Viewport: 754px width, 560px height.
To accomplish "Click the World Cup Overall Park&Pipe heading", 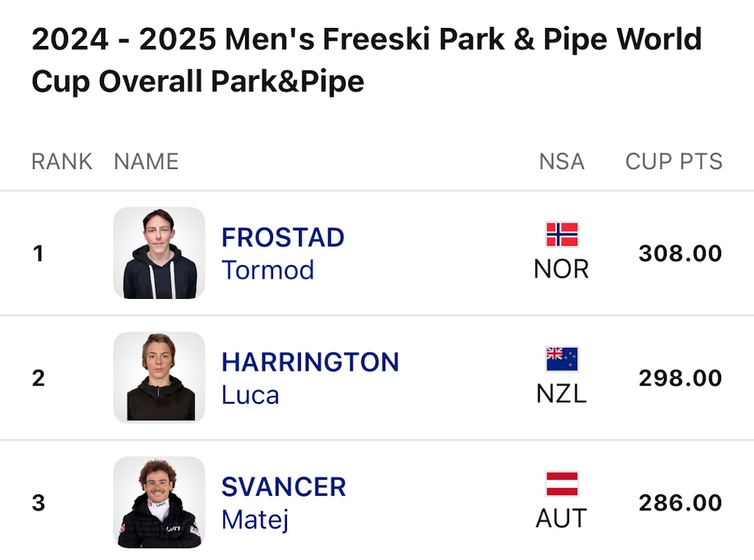I will click(367, 61).
